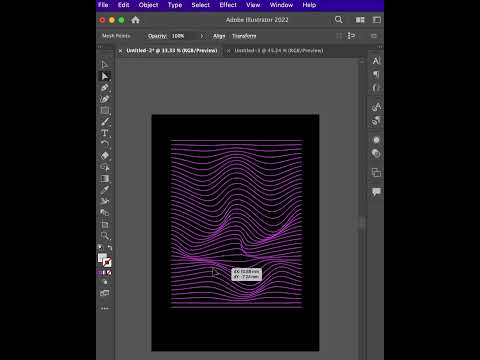Open the File menu

click(x=103, y=5)
